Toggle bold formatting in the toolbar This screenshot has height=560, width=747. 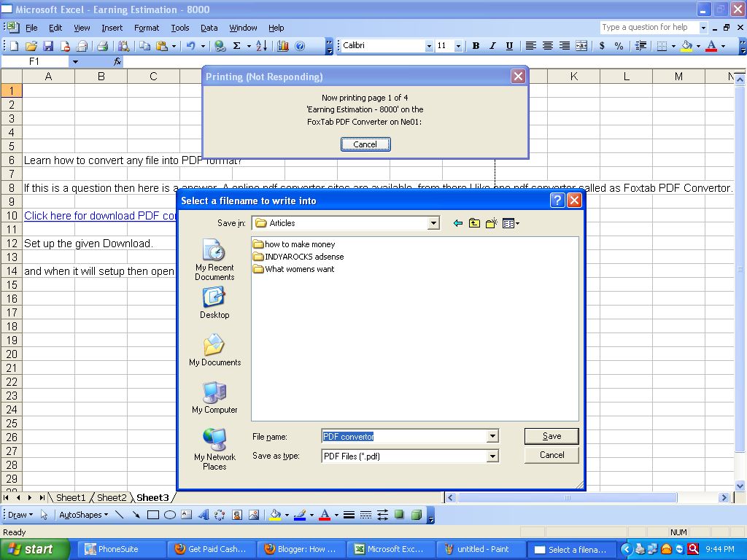(x=475, y=45)
